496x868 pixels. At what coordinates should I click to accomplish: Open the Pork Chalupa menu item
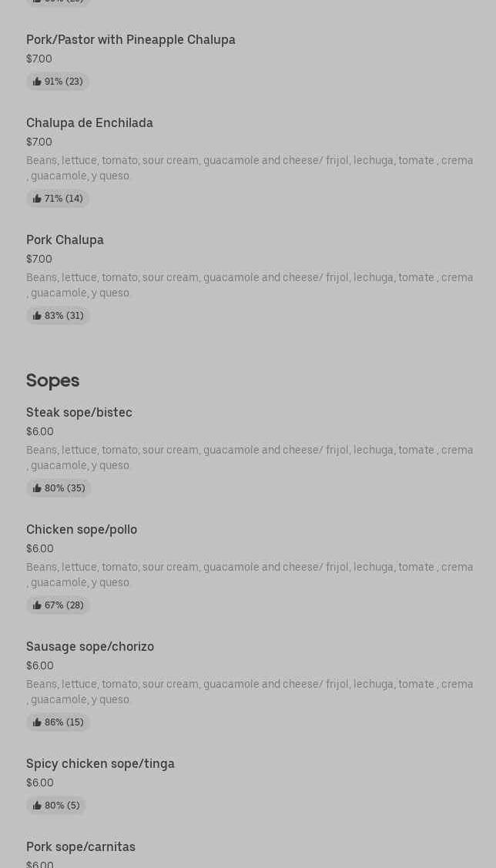click(x=65, y=240)
